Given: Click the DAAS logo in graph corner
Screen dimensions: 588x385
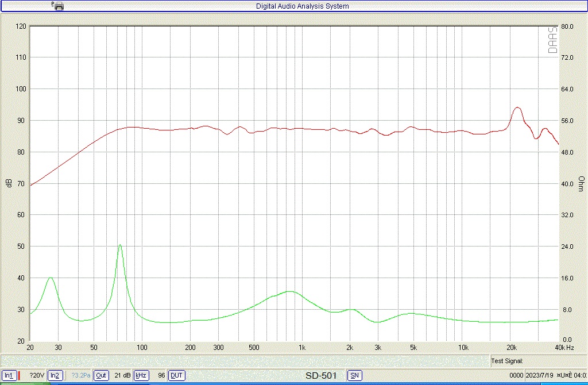Looking at the screenshot, I should click(x=552, y=40).
